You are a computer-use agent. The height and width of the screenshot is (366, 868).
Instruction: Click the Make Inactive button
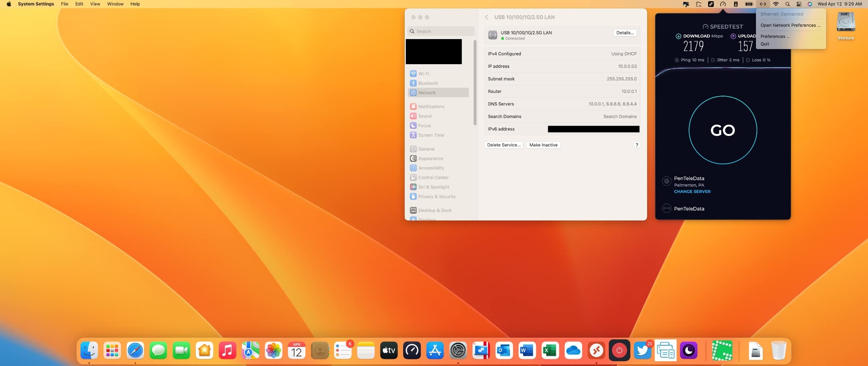pos(543,145)
